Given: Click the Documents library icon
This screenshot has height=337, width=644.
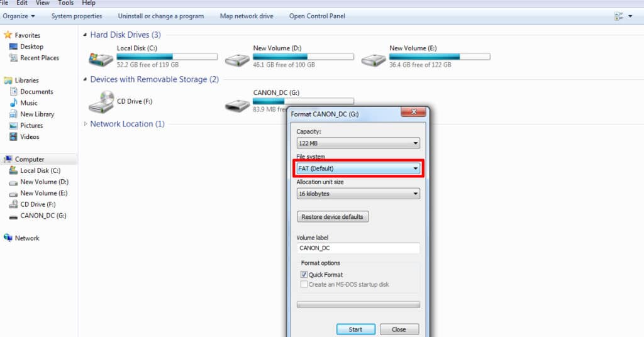Looking at the screenshot, I should click(13, 92).
